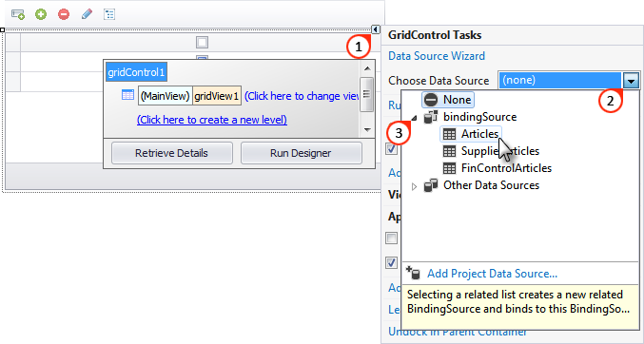
Task: Click the grid view table icon beside MainView
Action: click(127, 95)
